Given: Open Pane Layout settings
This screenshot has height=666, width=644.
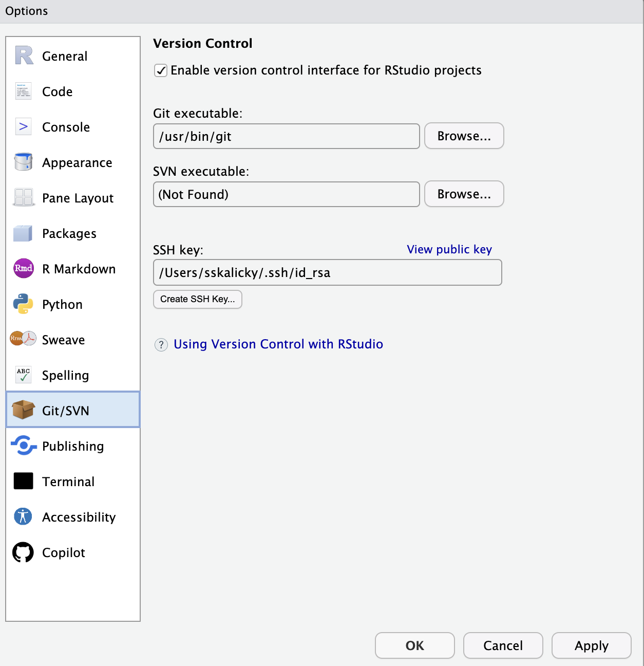Looking at the screenshot, I should (x=78, y=198).
